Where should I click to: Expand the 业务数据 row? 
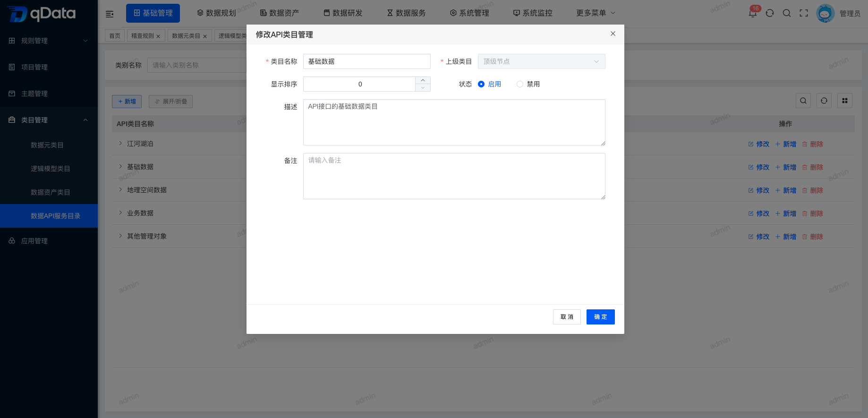120,213
